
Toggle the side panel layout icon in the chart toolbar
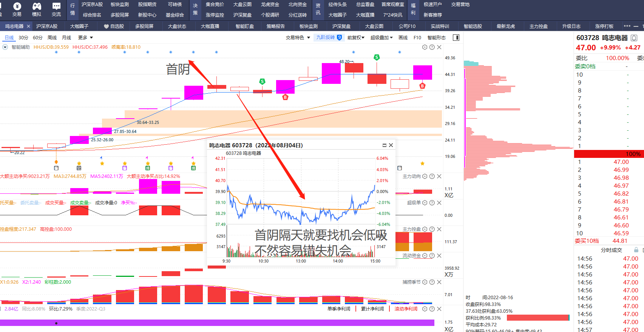point(456,37)
